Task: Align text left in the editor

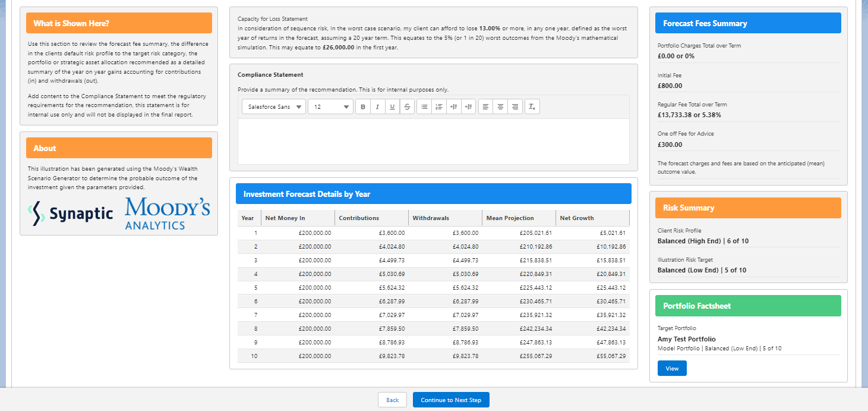Action: point(486,107)
